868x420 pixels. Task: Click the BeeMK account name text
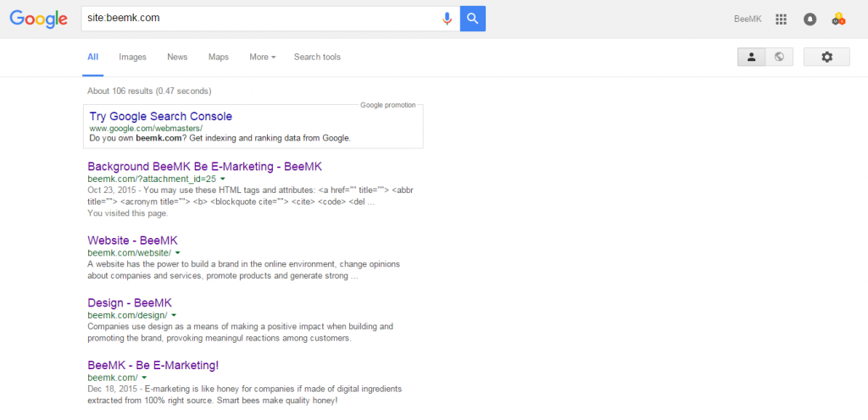point(748,19)
